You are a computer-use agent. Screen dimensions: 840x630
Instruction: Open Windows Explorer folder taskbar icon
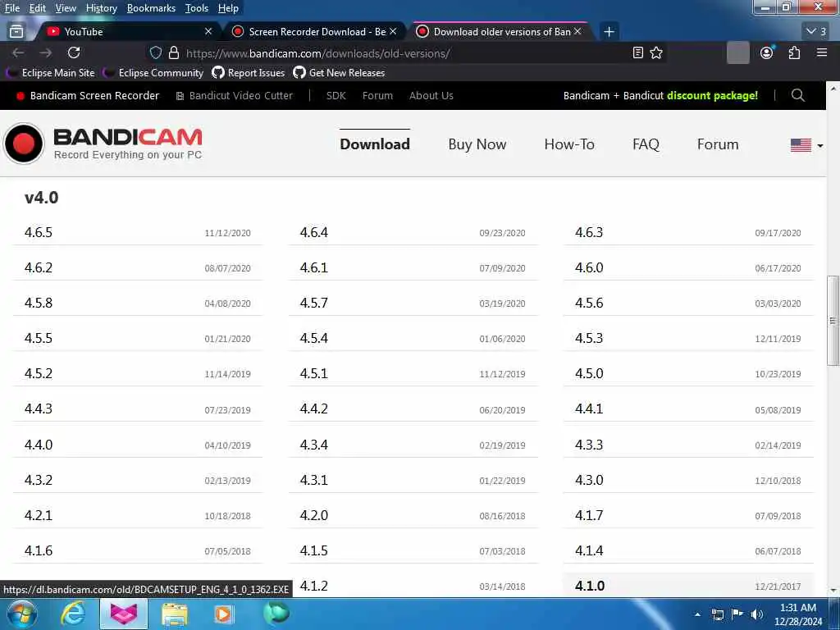click(x=175, y=614)
